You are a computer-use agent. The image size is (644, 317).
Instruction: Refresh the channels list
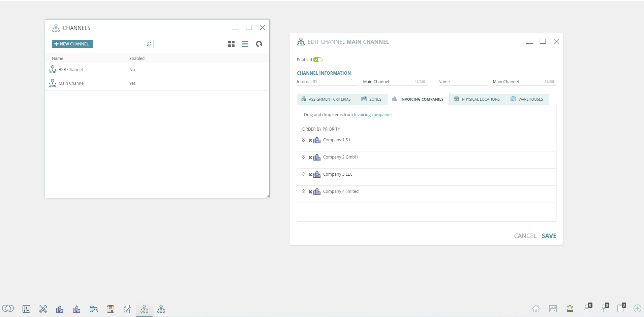(259, 44)
